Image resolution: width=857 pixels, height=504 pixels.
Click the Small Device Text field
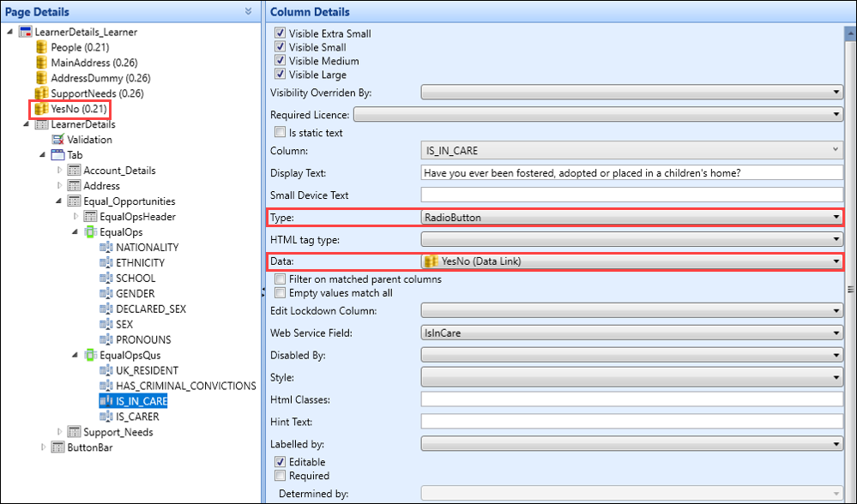[x=632, y=195]
